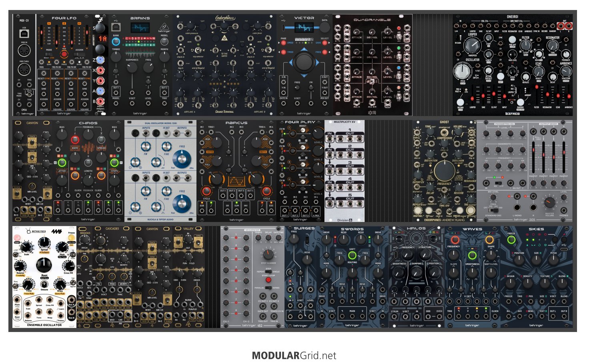Click the waveform display on Brains module
This screenshot has width=589, height=364.
[x=140, y=27]
